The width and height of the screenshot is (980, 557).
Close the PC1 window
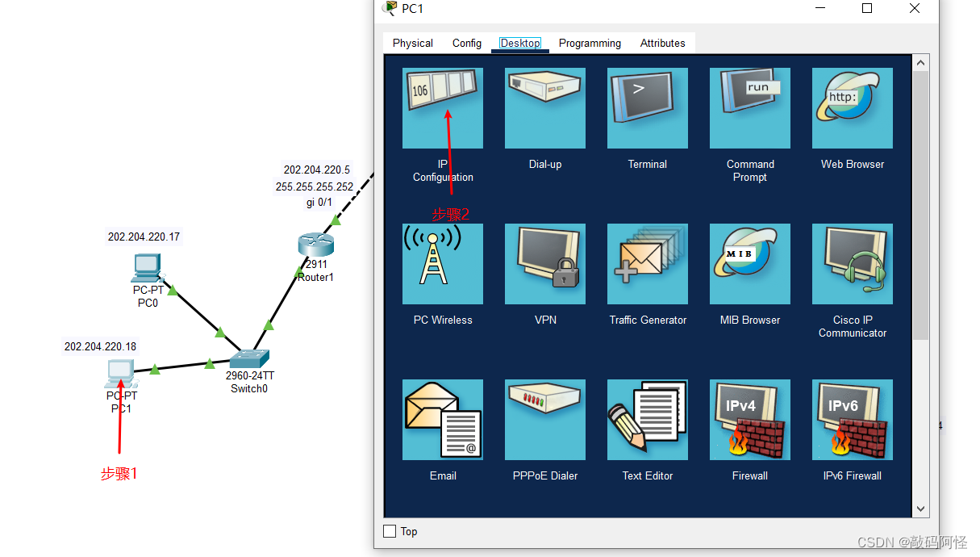pos(915,8)
